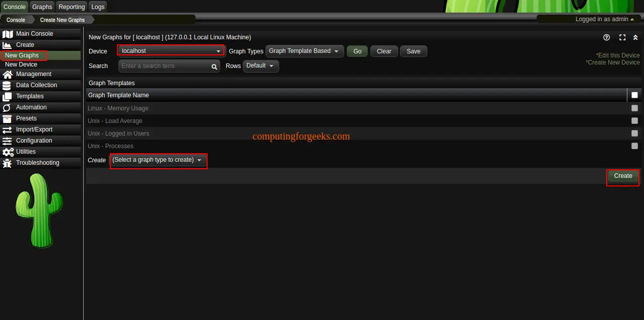
Task: Check the Linux - Memory Usage checkbox
Action: coord(634,108)
